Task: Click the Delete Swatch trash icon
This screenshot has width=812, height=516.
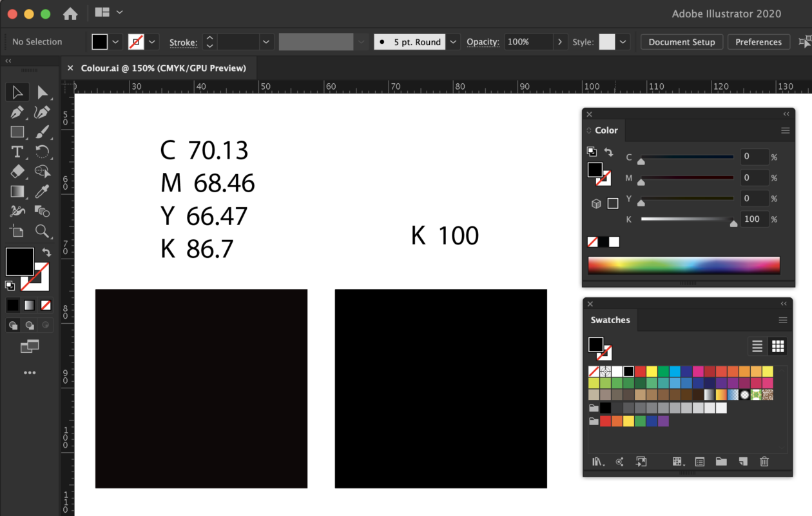Action: pos(764,462)
